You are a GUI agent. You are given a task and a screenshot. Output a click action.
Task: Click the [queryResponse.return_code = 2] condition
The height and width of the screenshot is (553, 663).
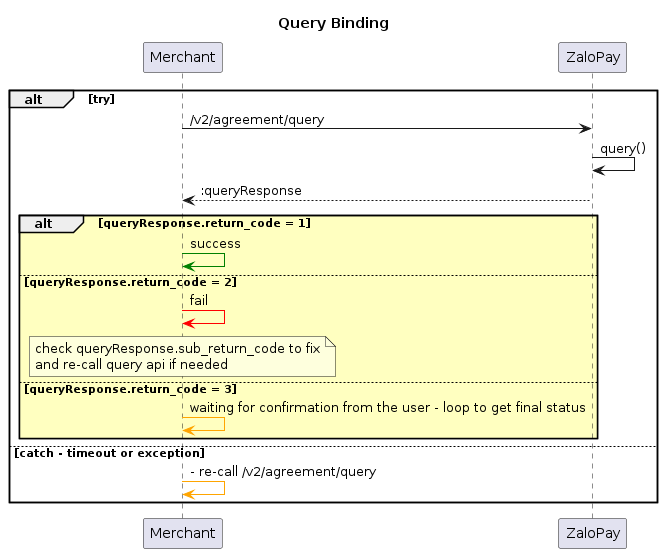click(131, 282)
